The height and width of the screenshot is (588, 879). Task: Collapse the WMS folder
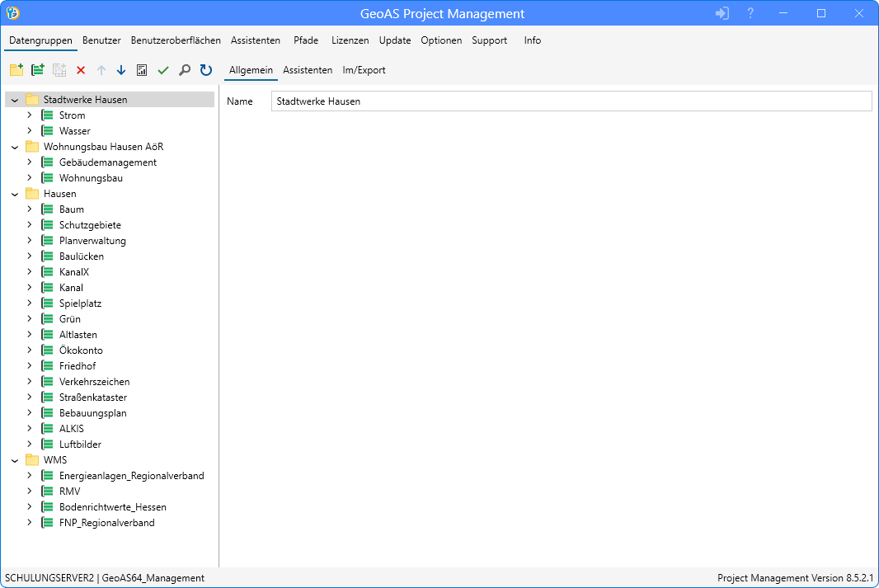click(15, 460)
